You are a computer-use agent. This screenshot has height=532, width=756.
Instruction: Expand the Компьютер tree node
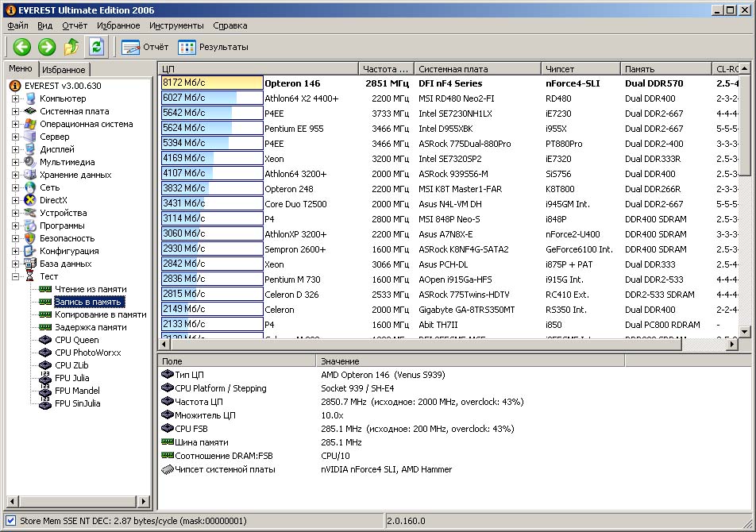click(x=16, y=98)
